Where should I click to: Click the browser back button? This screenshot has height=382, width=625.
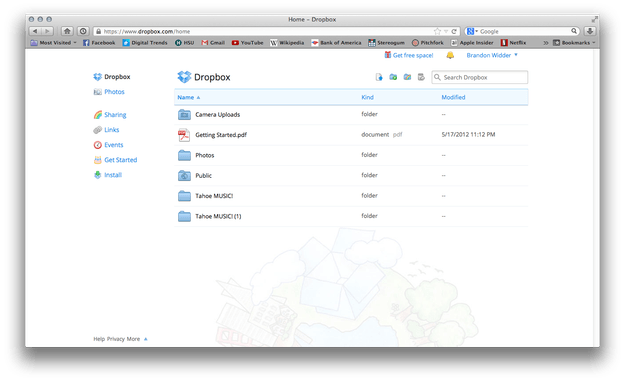[35, 31]
